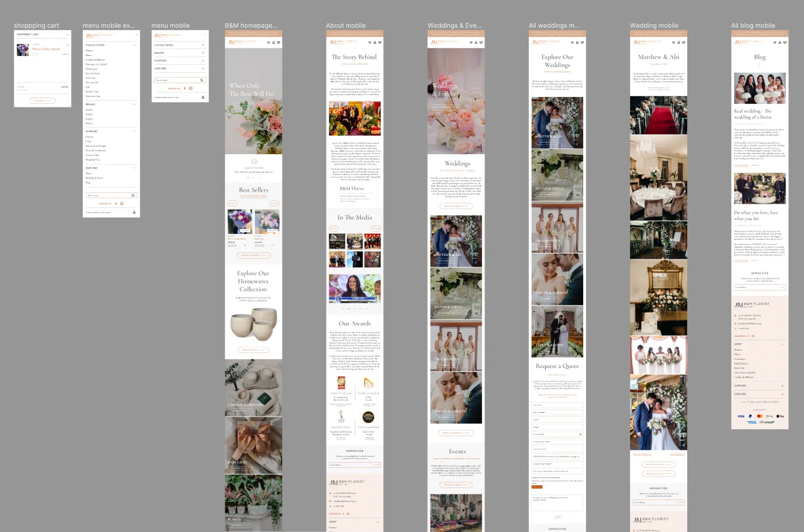The image size is (804, 532).
Task: Click account icon in About mobile header
Action: click(374, 42)
